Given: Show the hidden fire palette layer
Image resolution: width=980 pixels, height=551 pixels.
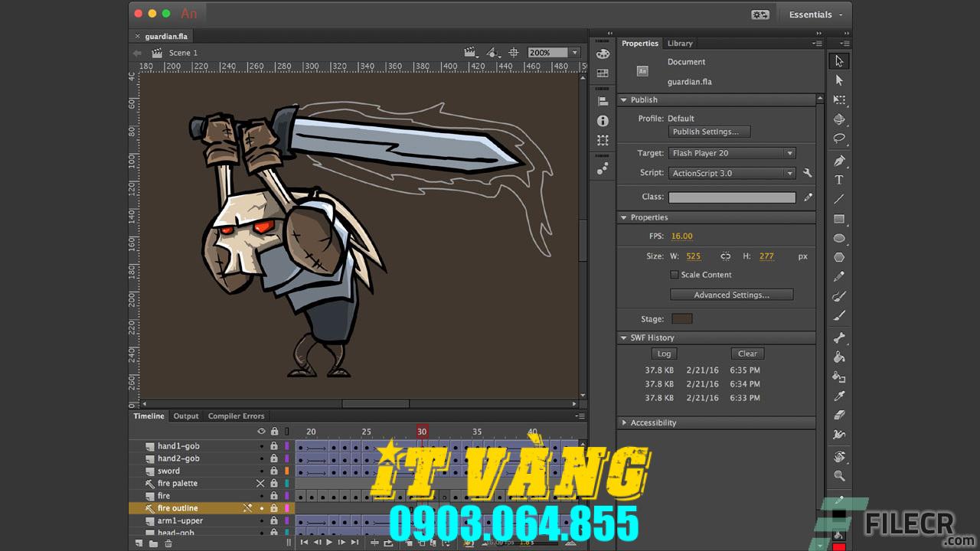Looking at the screenshot, I should click(260, 483).
